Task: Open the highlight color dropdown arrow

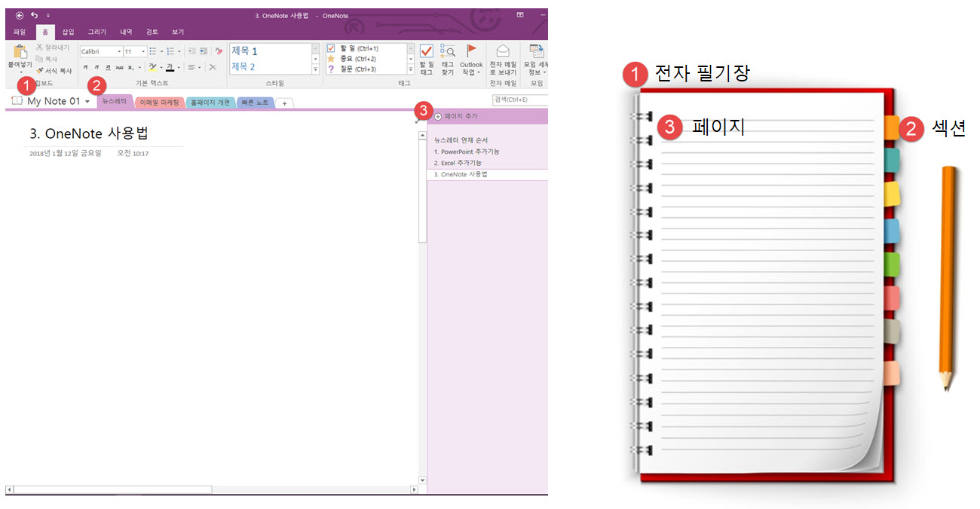Action: coord(160,67)
